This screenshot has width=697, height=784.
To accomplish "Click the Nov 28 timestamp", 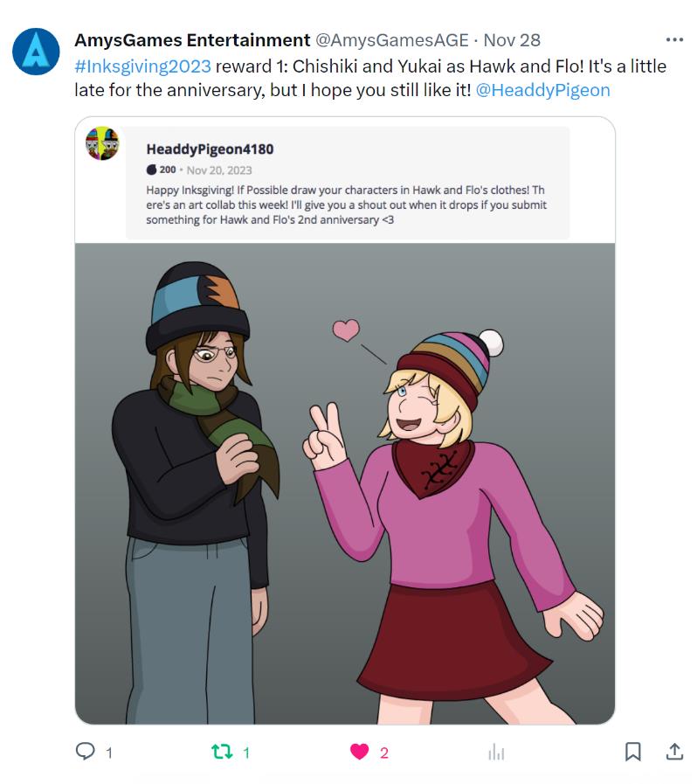I will click(512, 40).
